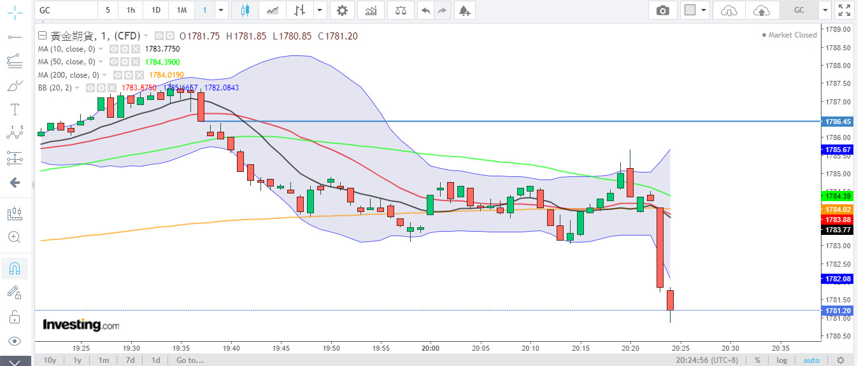Click the compare symbols scales icon
Viewport: 868px width, 366px height.
point(401,10)
